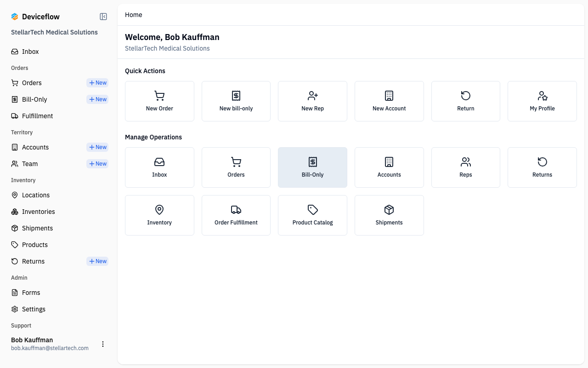Click the StellarTech Medical Solutions sidebar title
This screenshot has width=588, height=368.
click(54, 32)
